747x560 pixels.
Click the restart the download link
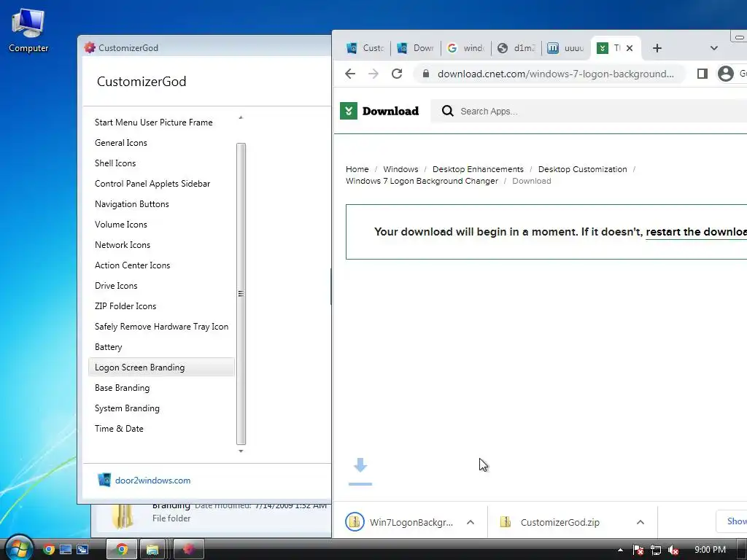click(x=696, y=232)
